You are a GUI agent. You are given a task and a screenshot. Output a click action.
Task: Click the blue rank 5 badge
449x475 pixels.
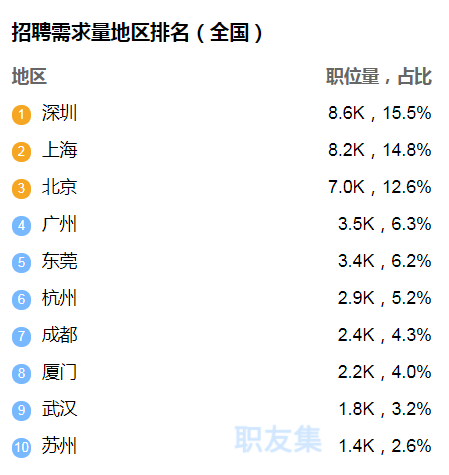tap(21, 263)
